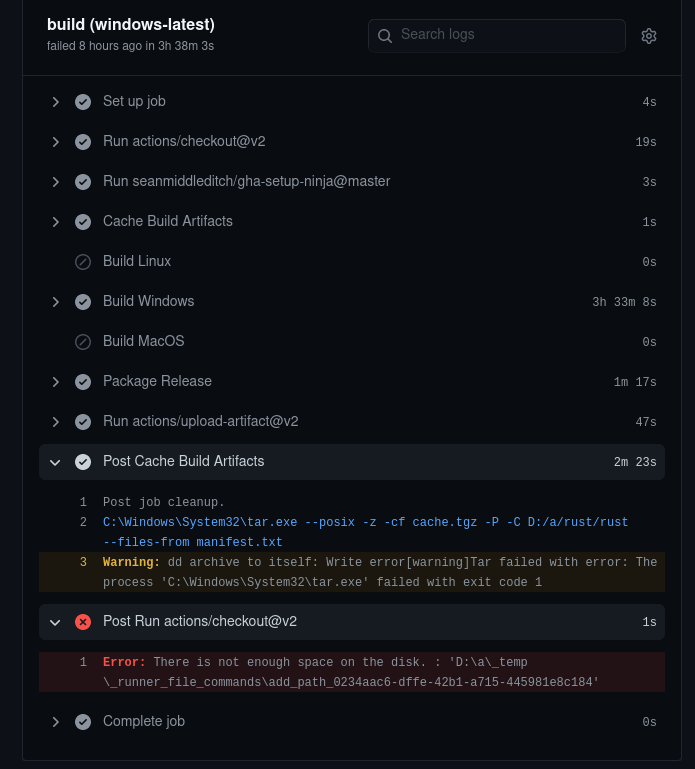
Task: Expand the Set up job step
Action: [55, 102]
